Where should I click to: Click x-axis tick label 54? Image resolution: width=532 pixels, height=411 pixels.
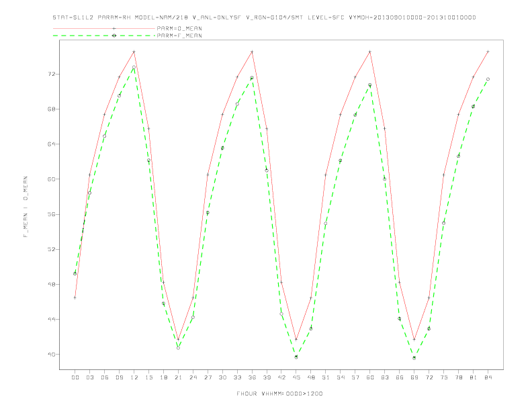coord(341,377)
